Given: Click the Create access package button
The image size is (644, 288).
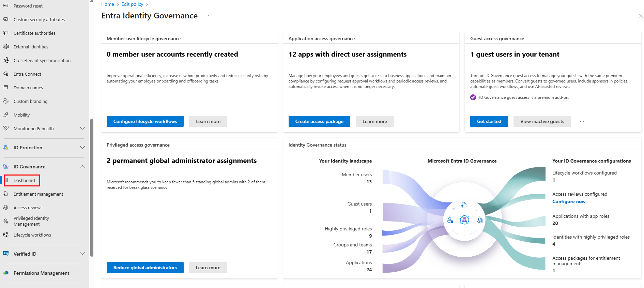Looking at the screenshot, I should pos(319,121).
